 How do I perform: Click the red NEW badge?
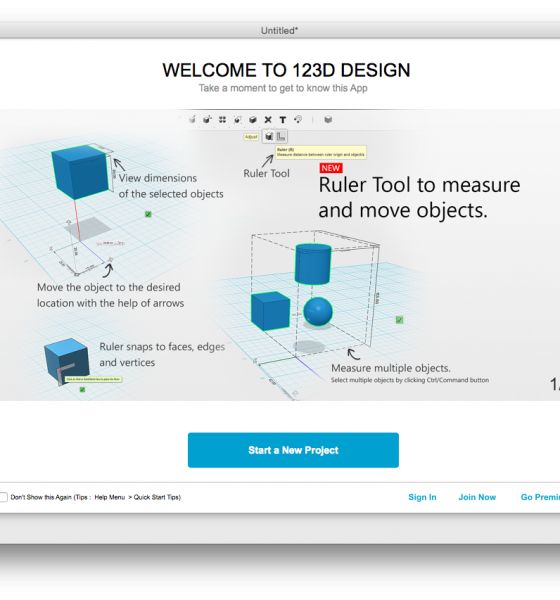click(x=331, y=168)
